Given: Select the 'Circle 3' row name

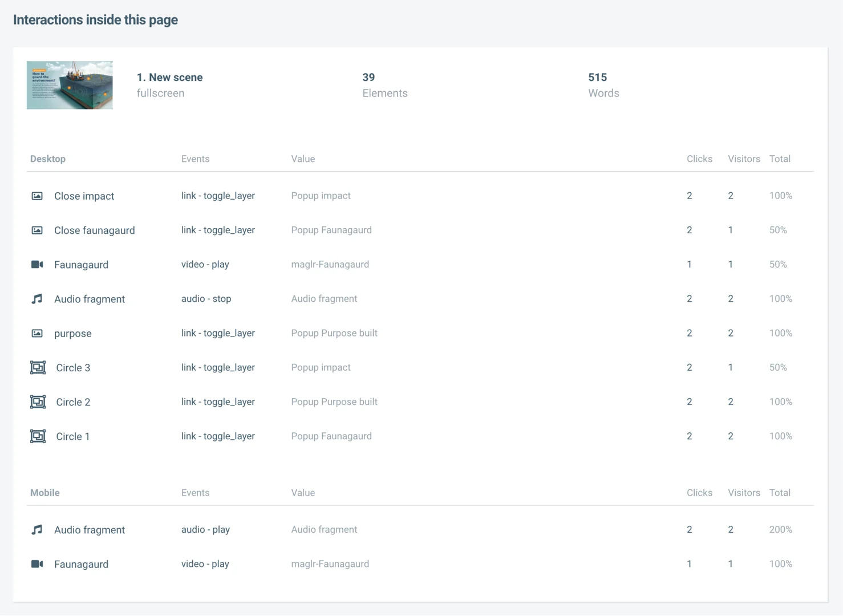Looking at the screenshot, I should (x=73, y=368).
